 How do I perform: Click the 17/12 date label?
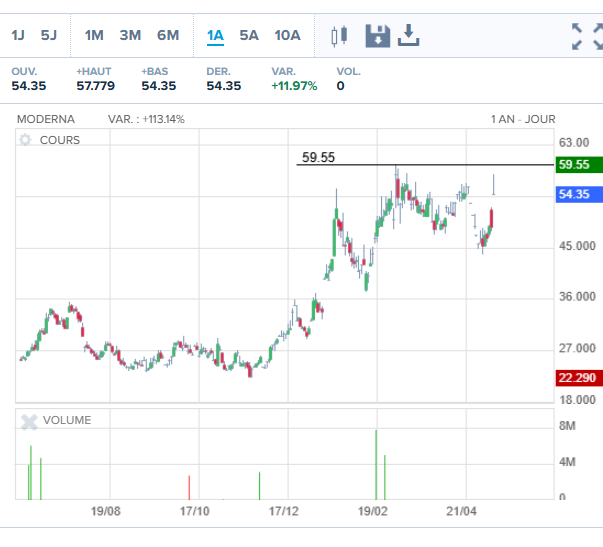click(283, 511)
